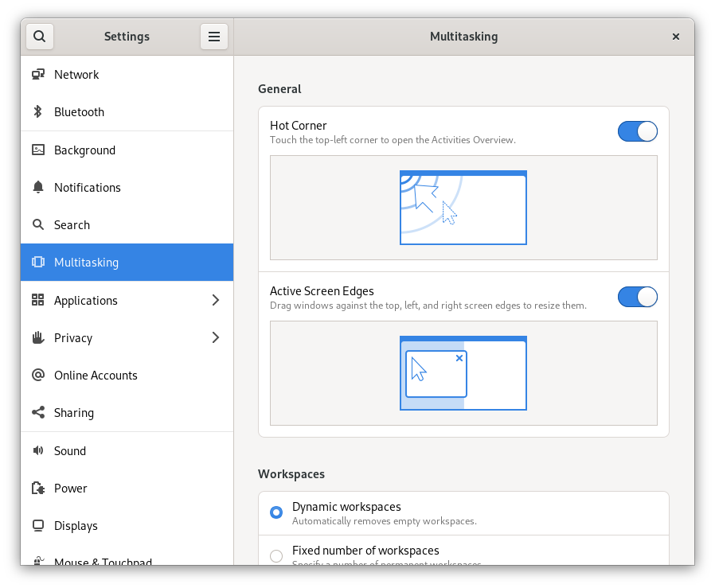Expand Privacy submenu chevron
Image resolution: width=715 pixels, height=588 pixels.
216,337
